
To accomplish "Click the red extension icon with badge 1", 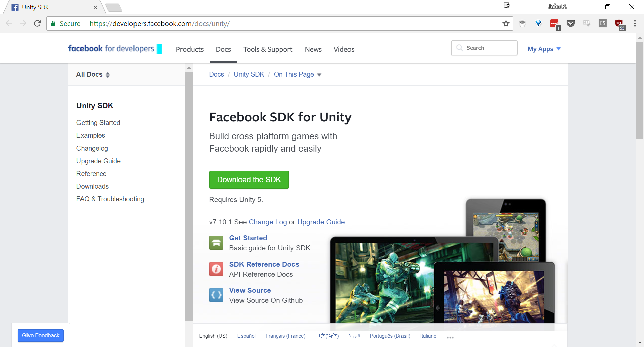I will 555,24.
